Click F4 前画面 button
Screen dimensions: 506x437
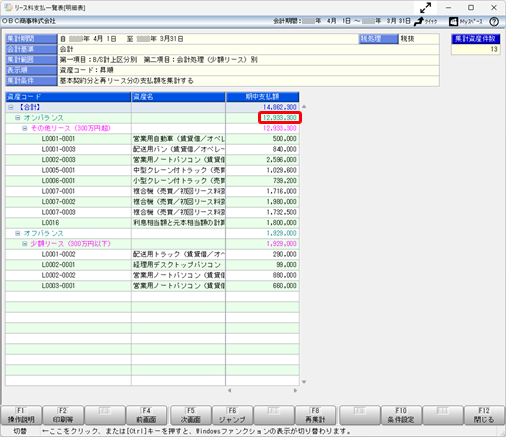(147, 415)
